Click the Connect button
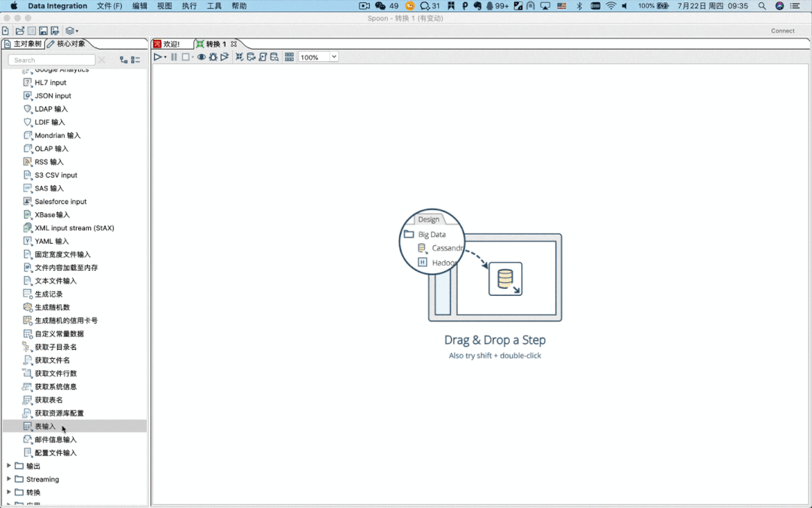Screen dimensions: 812x508 pyautogui.click(x=783, y=31)
